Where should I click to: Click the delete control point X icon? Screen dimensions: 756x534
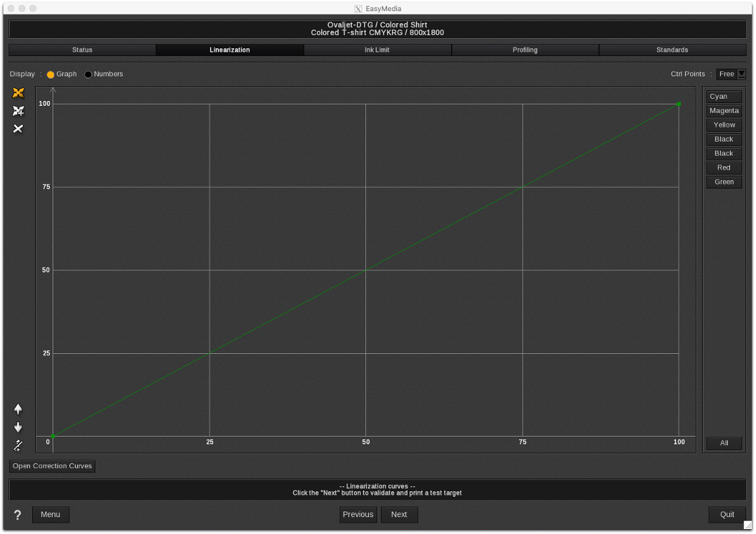[18, 129]
